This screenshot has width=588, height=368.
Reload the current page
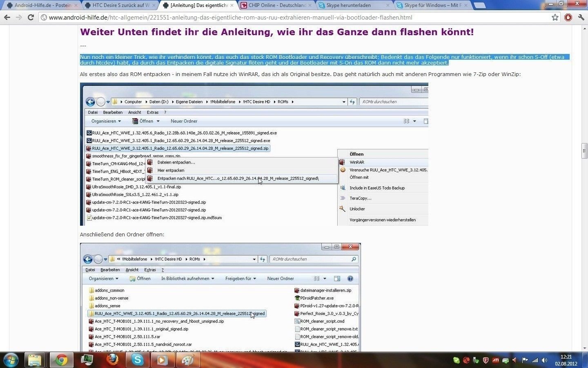(31, 17)
